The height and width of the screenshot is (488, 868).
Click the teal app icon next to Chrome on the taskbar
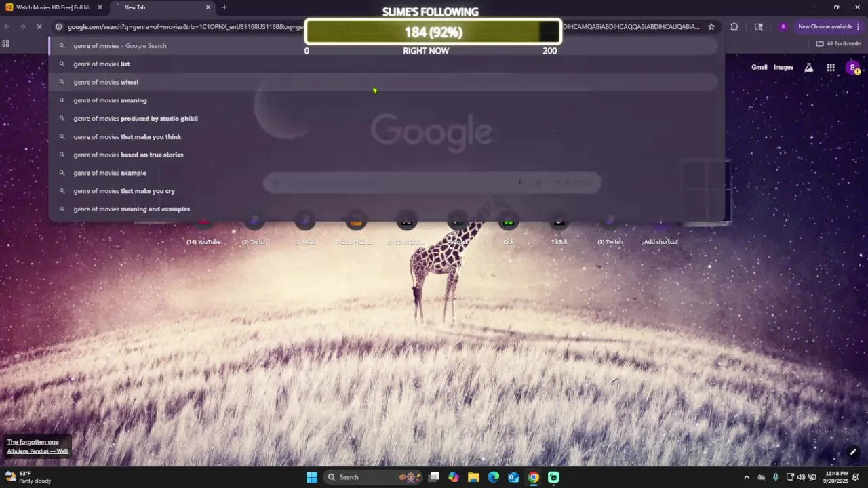554,477
